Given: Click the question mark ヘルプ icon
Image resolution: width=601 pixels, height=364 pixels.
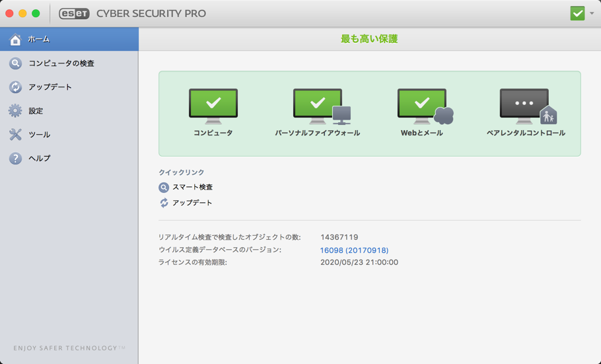Looking at the screenshot, I should (15, 158).
